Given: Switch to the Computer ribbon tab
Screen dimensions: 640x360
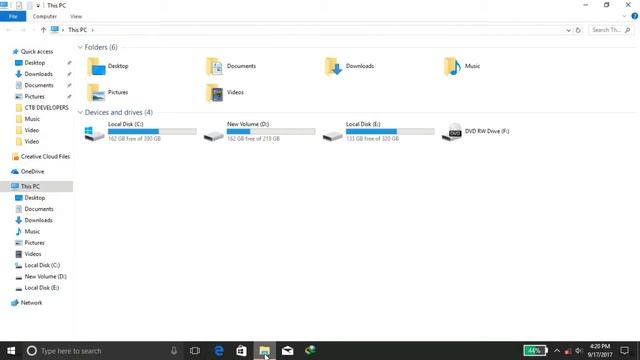Looking at the screenshot, I should [x=44, y=16].
